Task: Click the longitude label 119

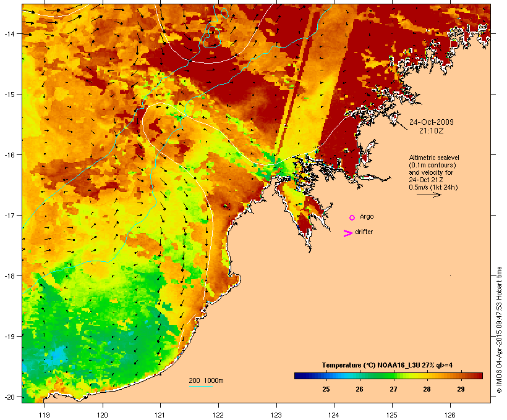Action: [x=45, y=415]
